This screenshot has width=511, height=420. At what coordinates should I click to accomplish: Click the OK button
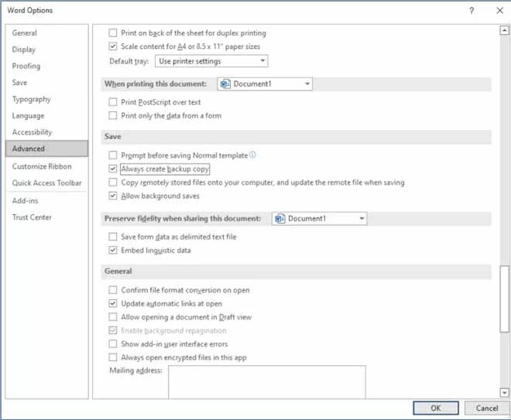435,408
